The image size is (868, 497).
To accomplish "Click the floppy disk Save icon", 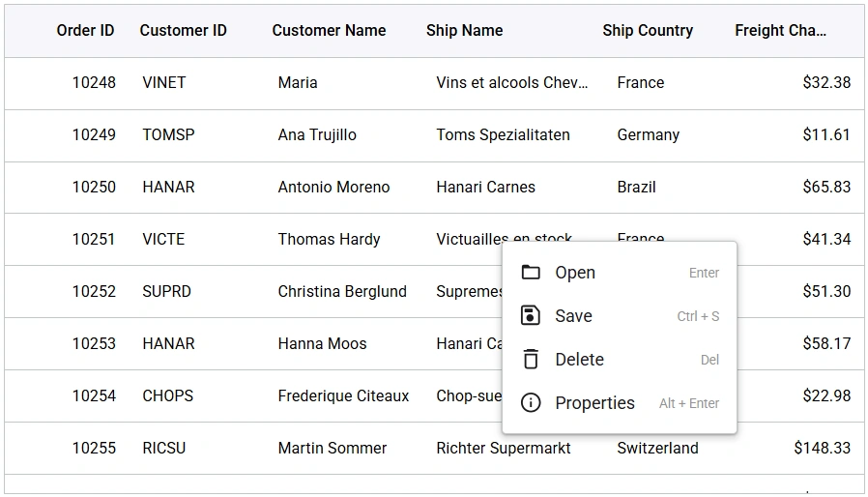I will [x=531, y=316].
